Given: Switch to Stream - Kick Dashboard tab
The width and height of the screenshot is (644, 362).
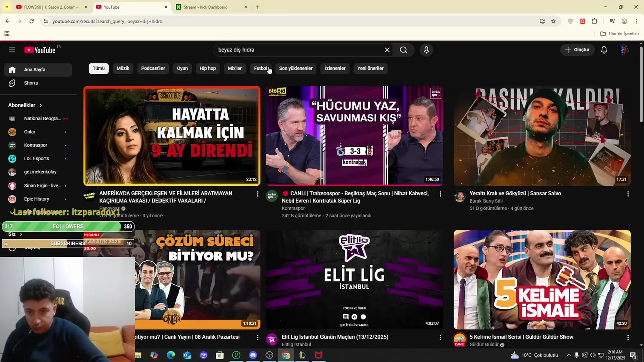Looking at the screenshot, I should (210, 7).
